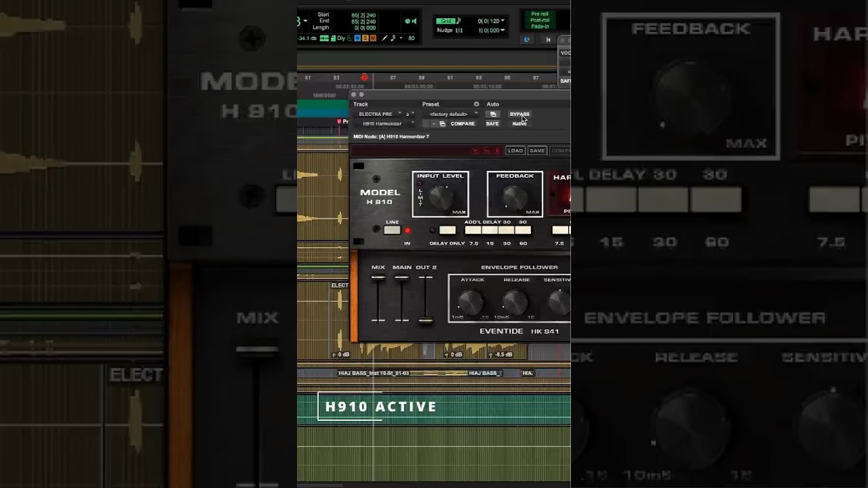Toggle Pre-roll in the transport
This screenshot has height=488, width=868.
[540, 14]
